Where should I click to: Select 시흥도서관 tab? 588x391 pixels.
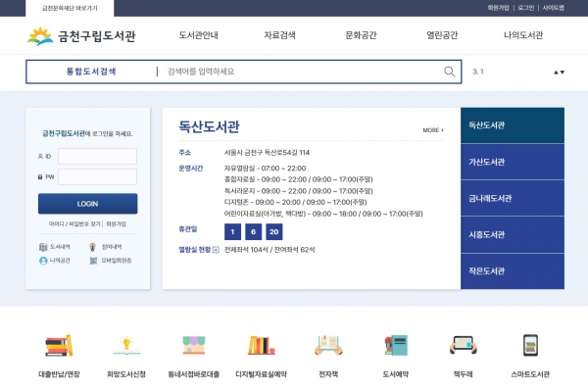[x=513, y=234]
